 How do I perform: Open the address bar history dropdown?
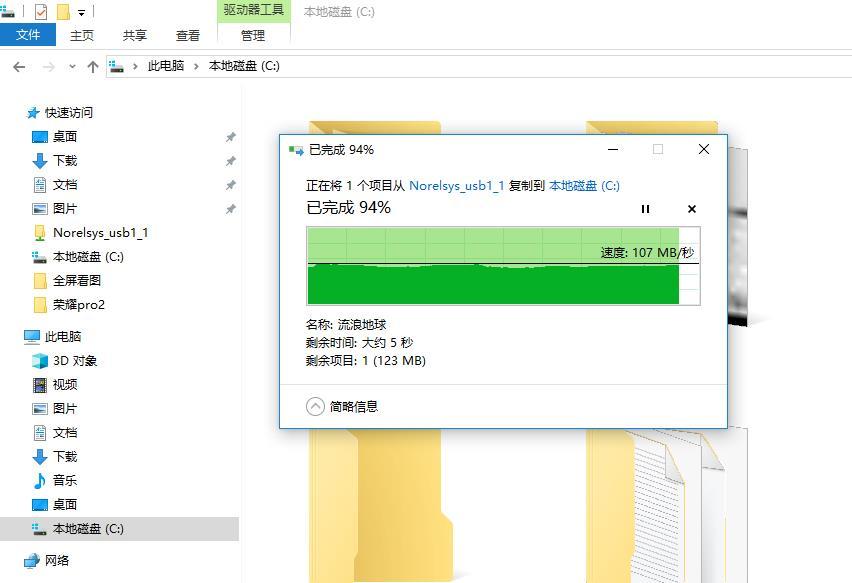pos(71,66)
